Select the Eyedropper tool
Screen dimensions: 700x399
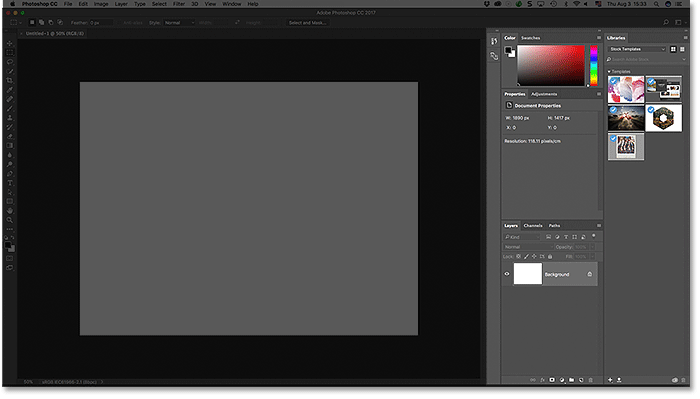tap(10, 90)
